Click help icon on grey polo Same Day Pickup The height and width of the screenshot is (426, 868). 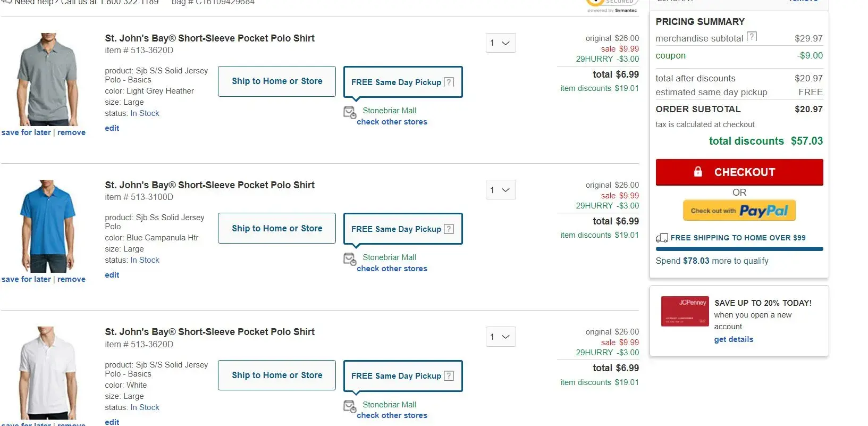449,82
